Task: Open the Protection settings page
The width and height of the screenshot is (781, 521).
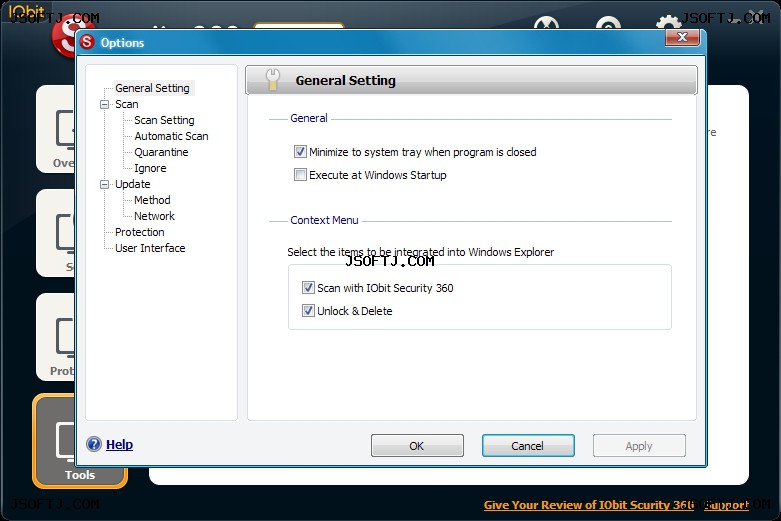Action: pos(139,232)
